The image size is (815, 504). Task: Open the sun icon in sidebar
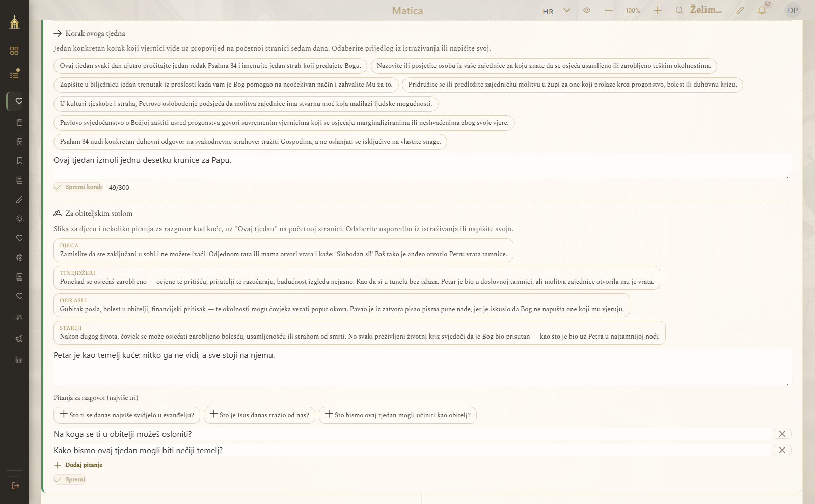click(x=19, y=219)
